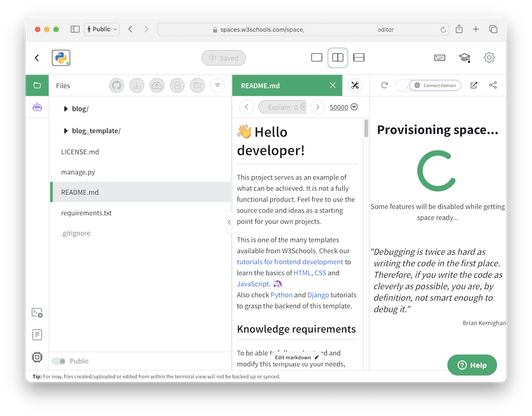532x416 pixels.
Task: Collapse the file panel with side chevron
Action: click(229, 222)
